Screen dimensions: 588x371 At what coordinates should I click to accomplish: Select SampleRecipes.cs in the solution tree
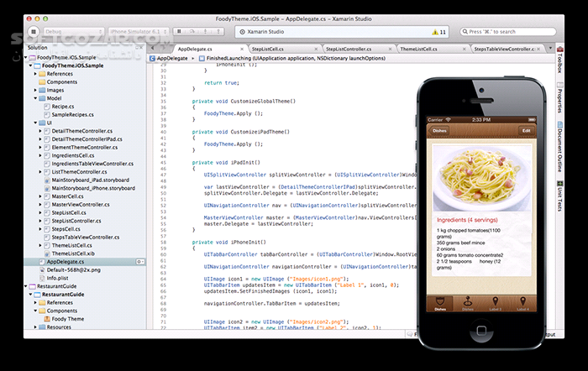click(73, 115)
